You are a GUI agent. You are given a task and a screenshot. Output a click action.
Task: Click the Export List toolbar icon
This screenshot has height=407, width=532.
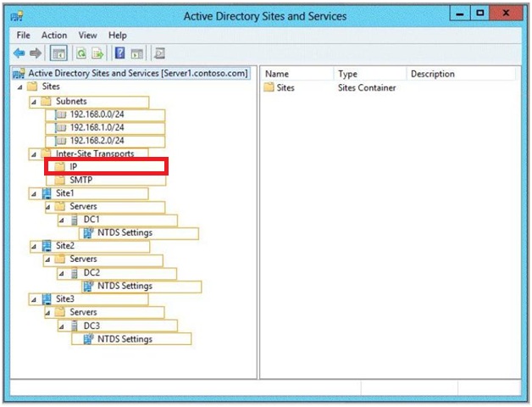[x=97, y=53]
